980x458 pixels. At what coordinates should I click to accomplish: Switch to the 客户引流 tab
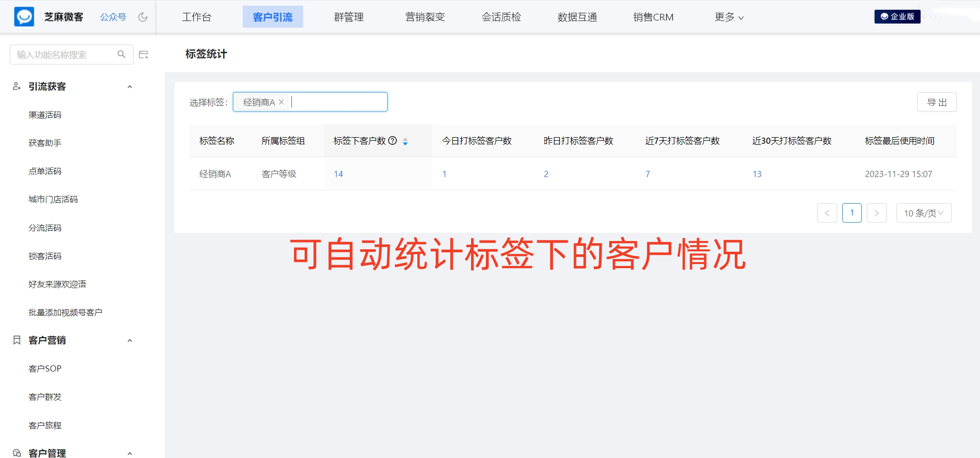pos(273,17)
